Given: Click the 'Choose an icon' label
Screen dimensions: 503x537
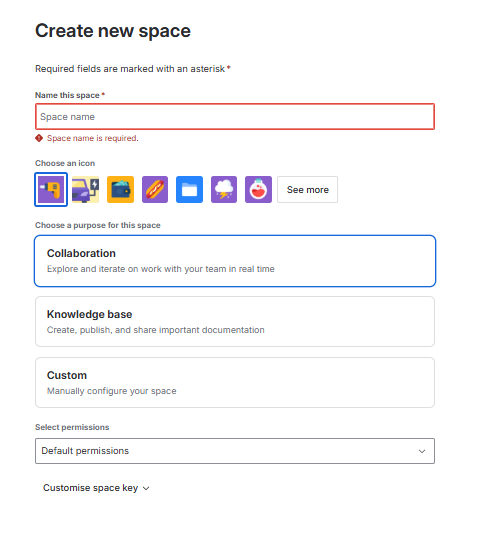Looking at the screenshot, I should click(65, 163).
